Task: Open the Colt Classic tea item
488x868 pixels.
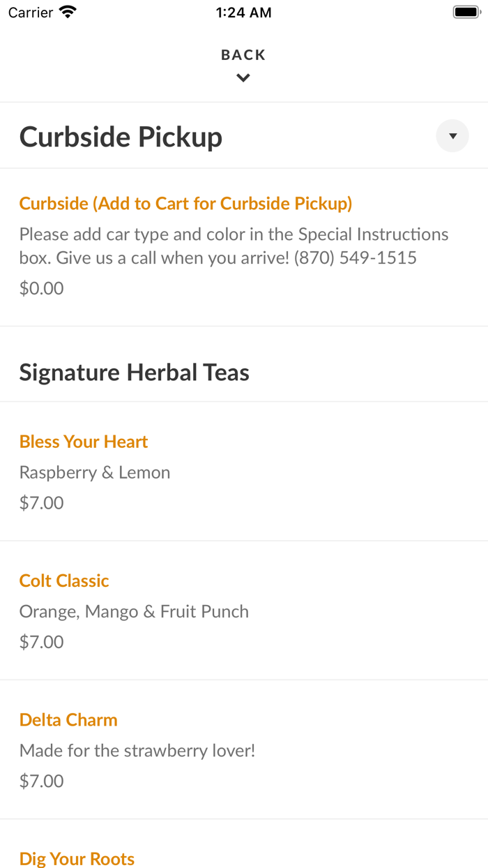Action: pos(64,581)
